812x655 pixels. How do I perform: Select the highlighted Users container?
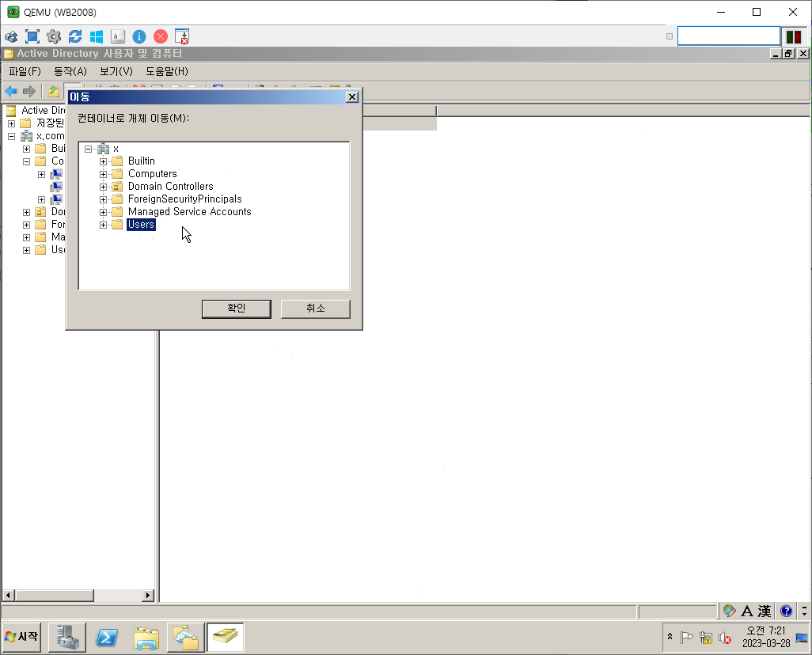pyautogui.click(x=141, y=224)
